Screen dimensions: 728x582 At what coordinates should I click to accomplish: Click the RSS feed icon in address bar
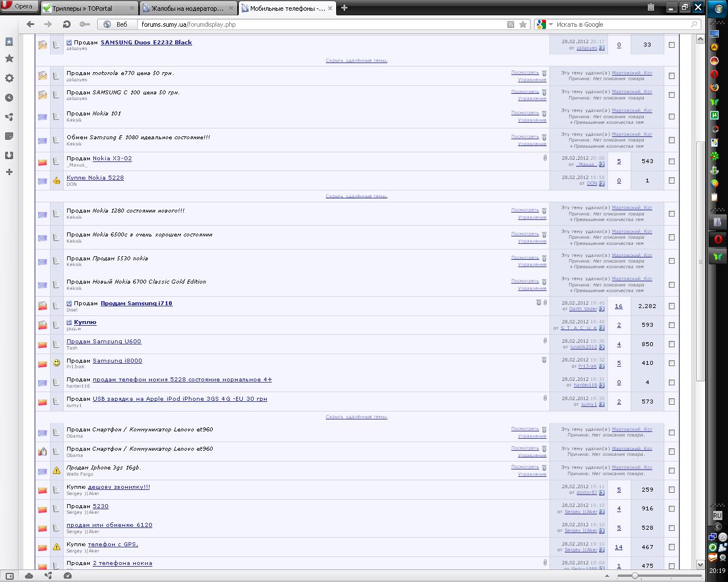(x=511, y=24)
